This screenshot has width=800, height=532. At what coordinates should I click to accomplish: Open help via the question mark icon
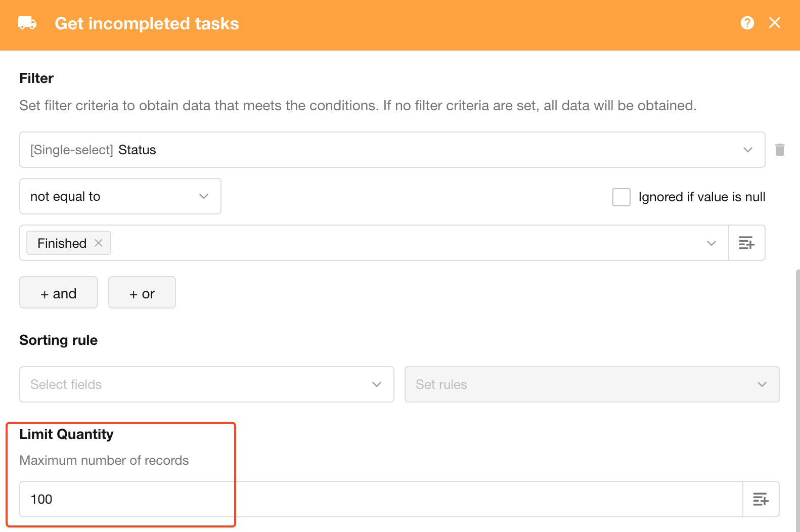pyautogui.click(x=747, y=23)
